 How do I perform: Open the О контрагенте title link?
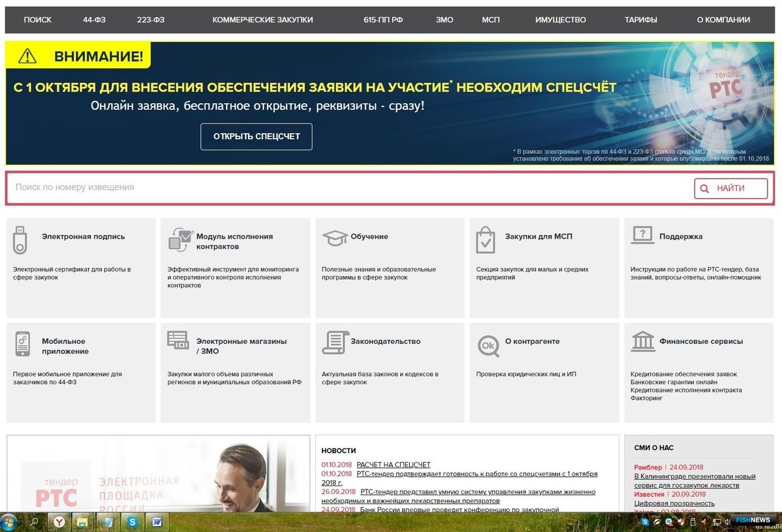click(532, 341)
